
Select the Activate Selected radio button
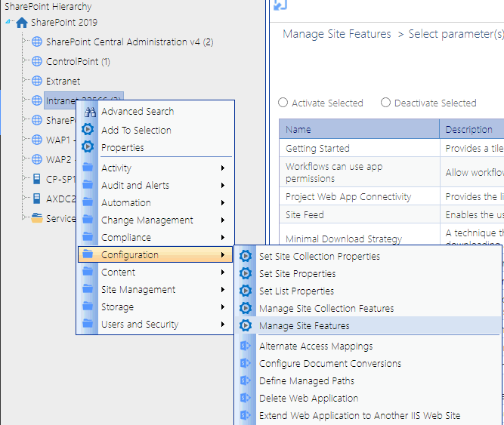pyautogui.click(x=283, y=103)
